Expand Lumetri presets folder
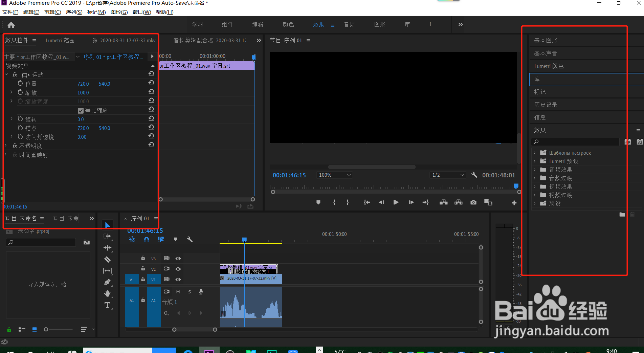The image size is (644, 353). click(535, 161)
